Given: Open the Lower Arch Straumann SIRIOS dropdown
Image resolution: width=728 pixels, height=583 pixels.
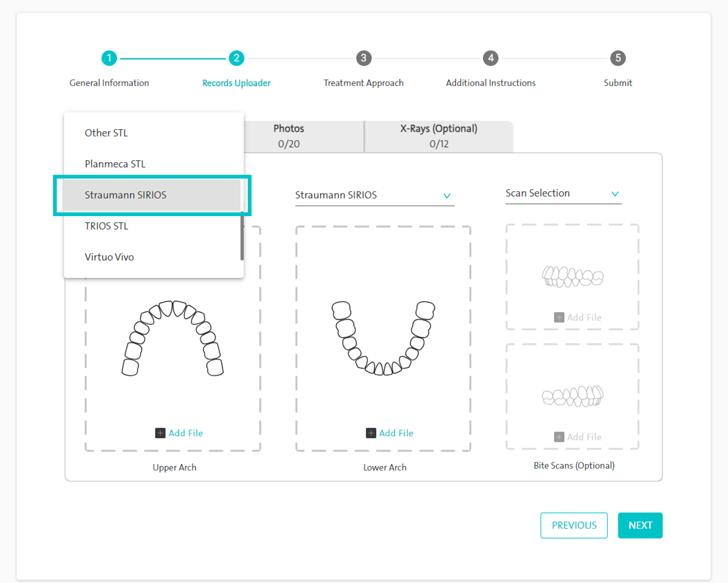Looking at the screenshot, I should pos(375,195).
